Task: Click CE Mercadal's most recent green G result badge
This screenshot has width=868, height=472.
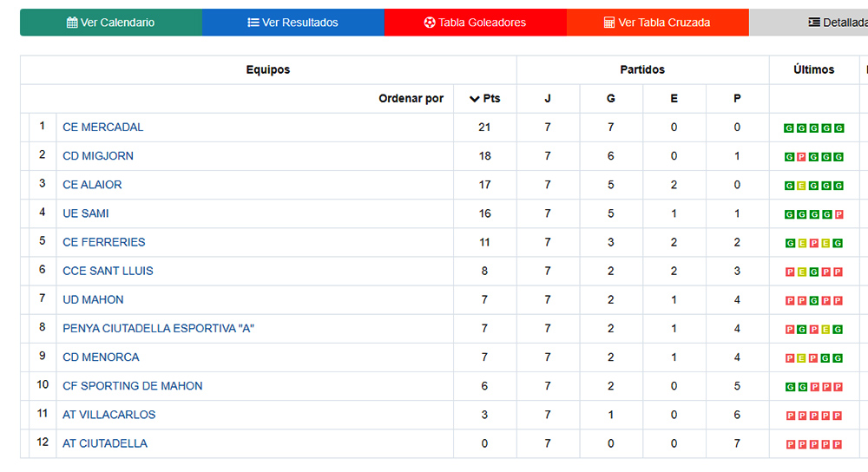Action: pyautogui.click(x=839, y=128)
